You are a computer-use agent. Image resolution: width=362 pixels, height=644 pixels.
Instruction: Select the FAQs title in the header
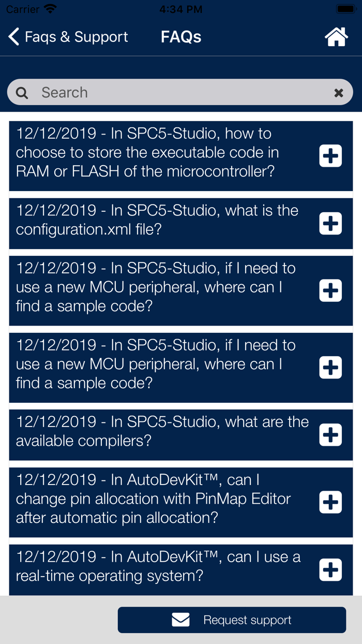(180, 36)
